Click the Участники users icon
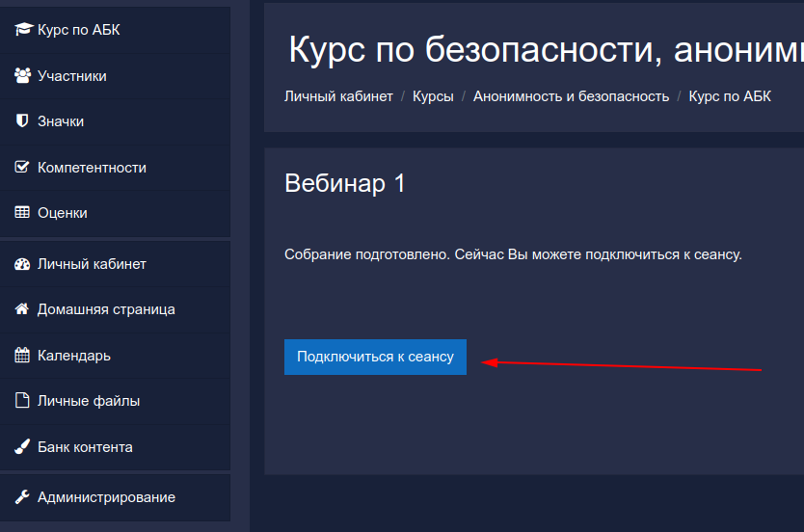 (22, 76)
